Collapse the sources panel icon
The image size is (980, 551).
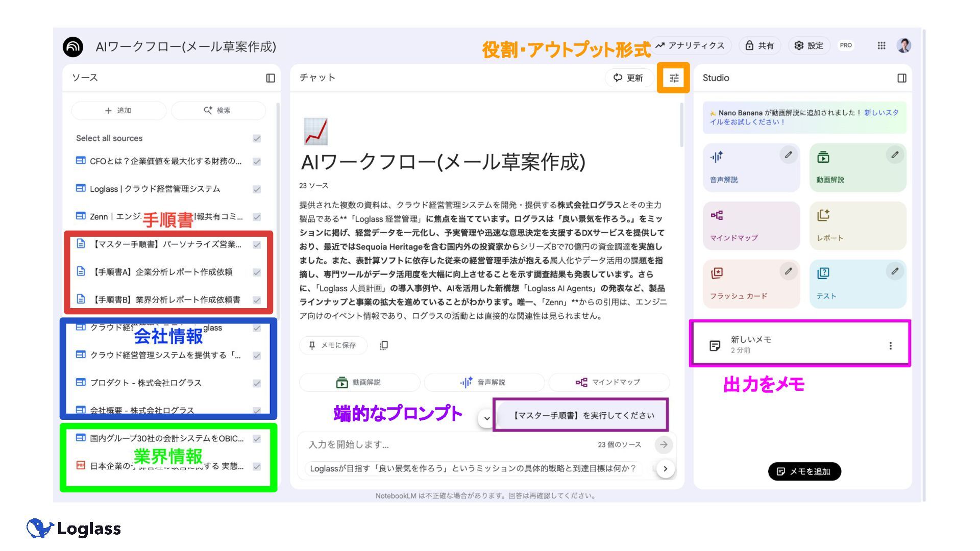coord(271,78)
